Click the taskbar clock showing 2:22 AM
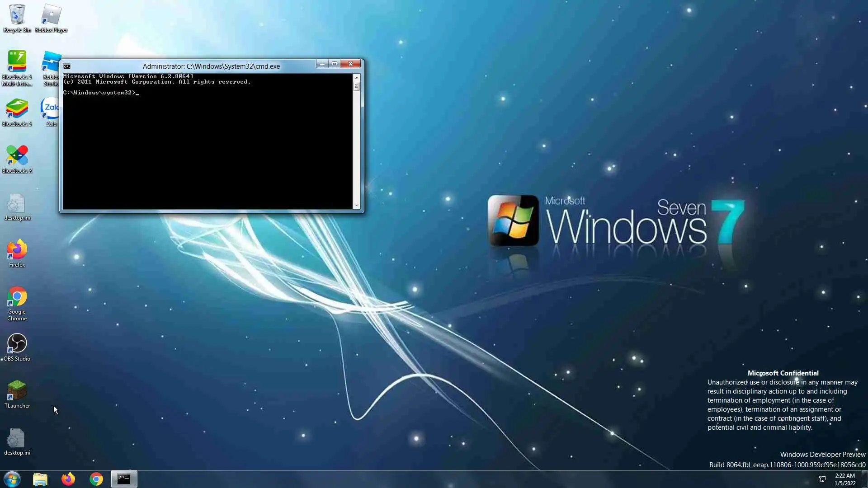Screen dimensions: 868x488 [844, 479]
